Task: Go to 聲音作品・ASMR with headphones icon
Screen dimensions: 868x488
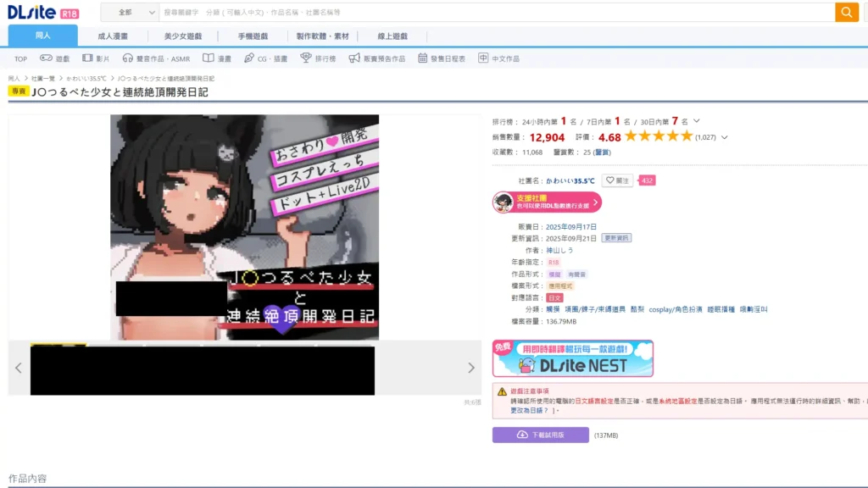Action: tap(156, 58)
